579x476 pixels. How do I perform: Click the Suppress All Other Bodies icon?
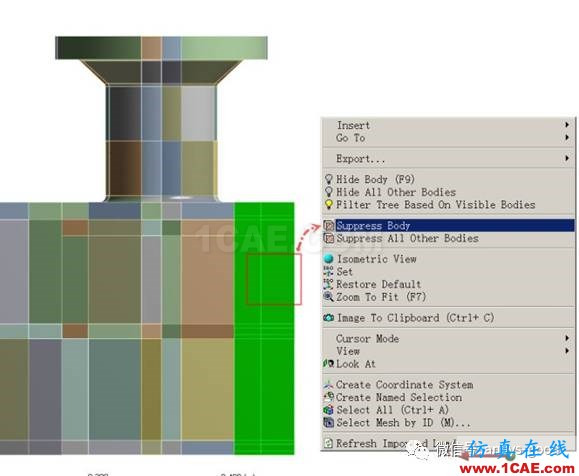(329, 238)
